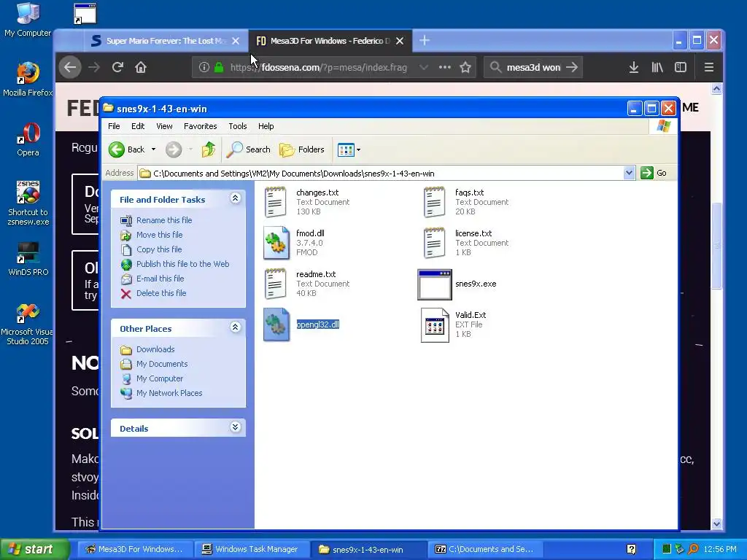Select the license.txt document icon
Screen dimensions: 747x560
point(434,243)
